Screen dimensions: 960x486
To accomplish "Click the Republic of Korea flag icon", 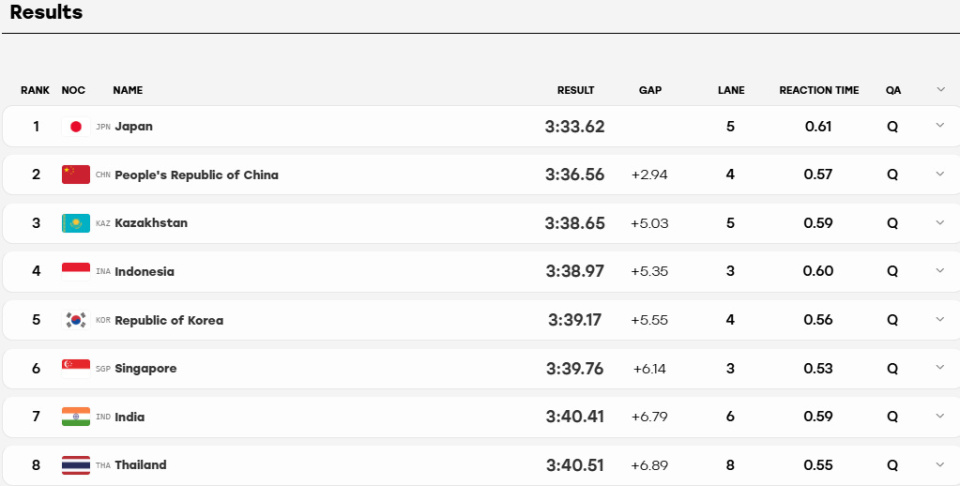I will (x=76, y=320).
